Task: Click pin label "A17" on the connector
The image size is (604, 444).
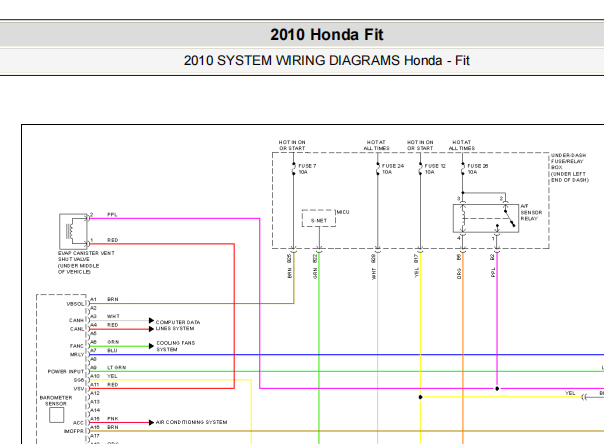Action: pyautogui.click(x=95, y=436)
